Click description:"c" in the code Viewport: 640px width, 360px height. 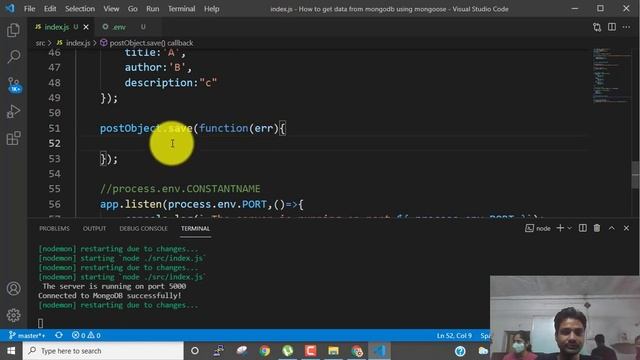tap(171, 82)
